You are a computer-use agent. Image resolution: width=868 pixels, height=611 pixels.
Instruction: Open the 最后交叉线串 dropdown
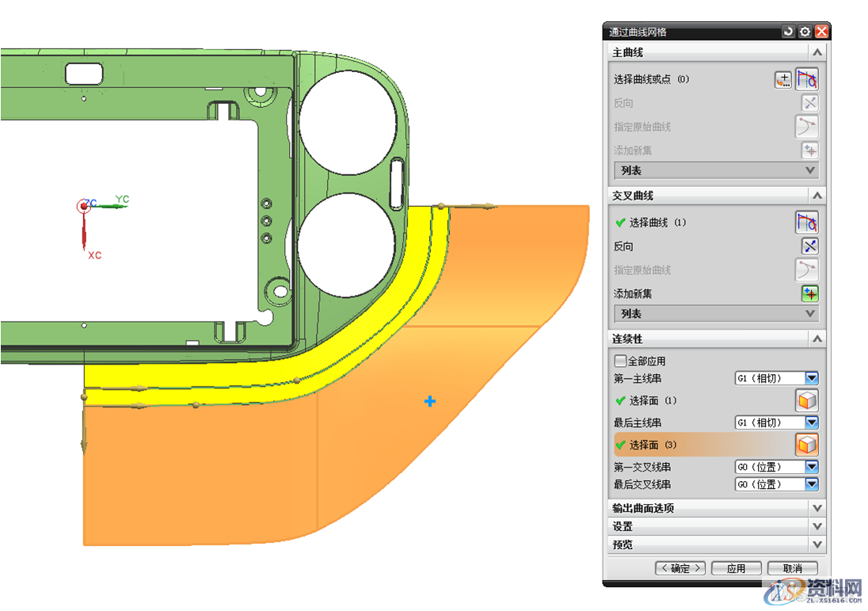(812, 484)
